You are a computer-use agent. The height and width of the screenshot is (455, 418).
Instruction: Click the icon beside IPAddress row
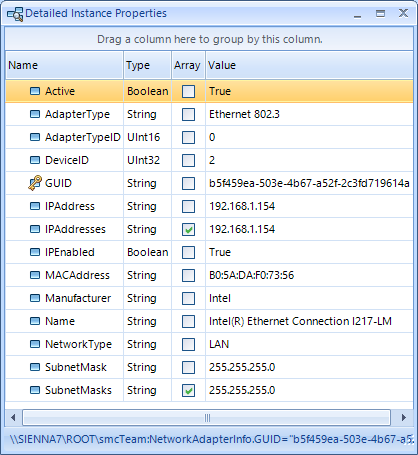[35, 206]
